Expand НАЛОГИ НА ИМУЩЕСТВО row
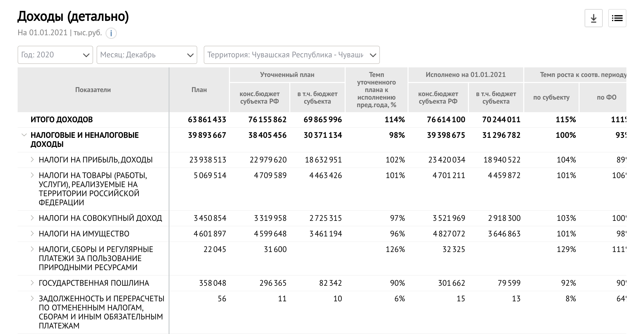644x334 pixels. [x=32, y=234]
